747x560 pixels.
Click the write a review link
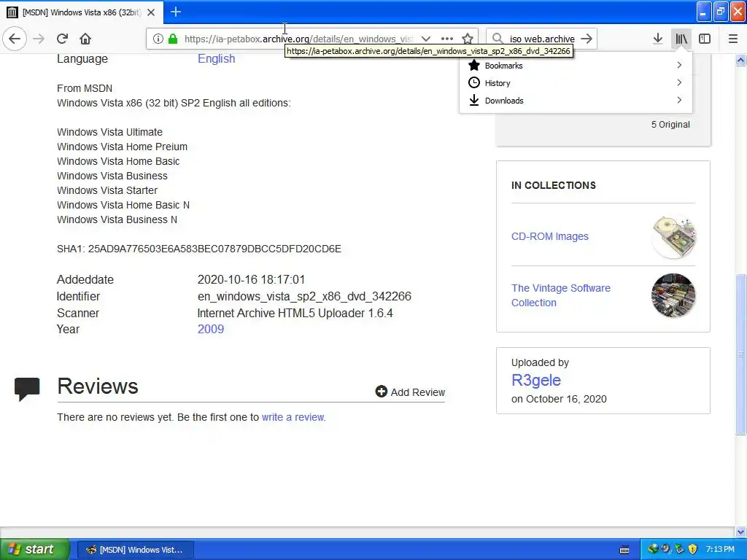click(x=293, y=417)
